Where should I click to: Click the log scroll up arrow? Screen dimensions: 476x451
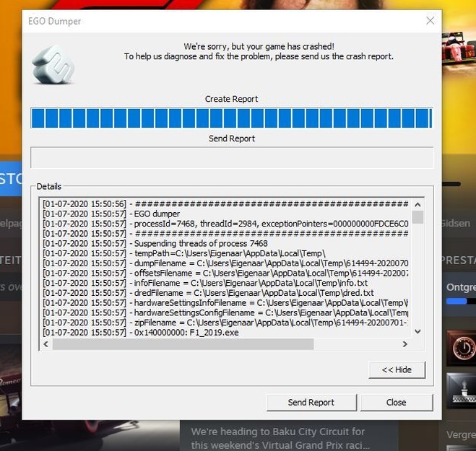click(x=417, y=205)
